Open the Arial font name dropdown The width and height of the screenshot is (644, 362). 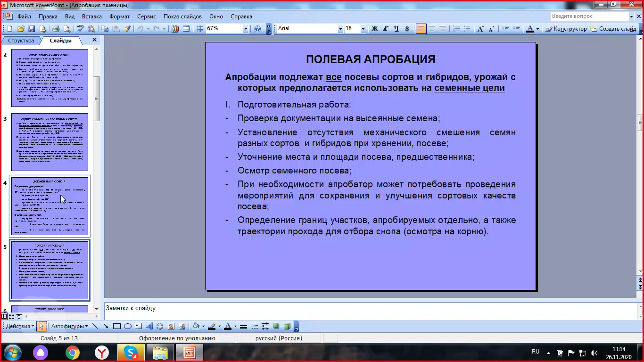[x=340, y=29]
